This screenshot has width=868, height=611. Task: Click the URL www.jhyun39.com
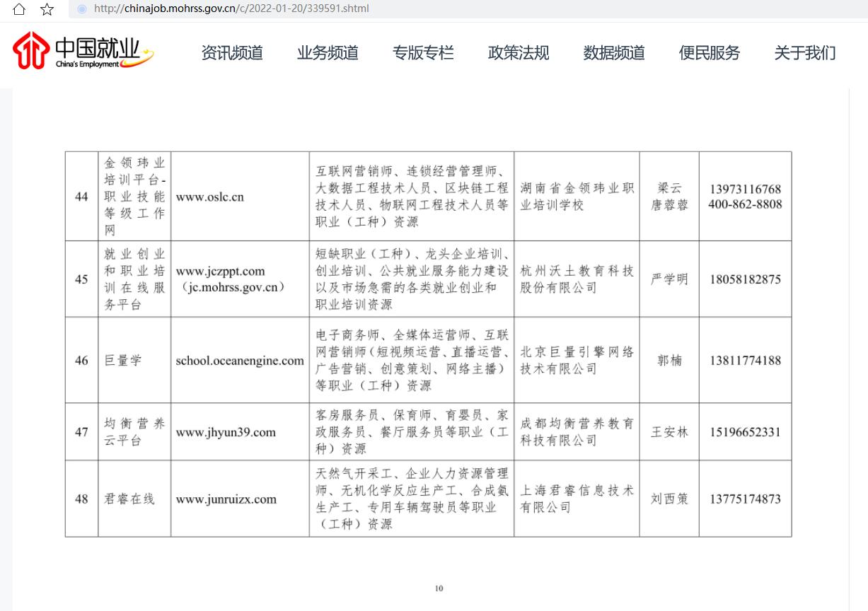click(x=226, y=432)
